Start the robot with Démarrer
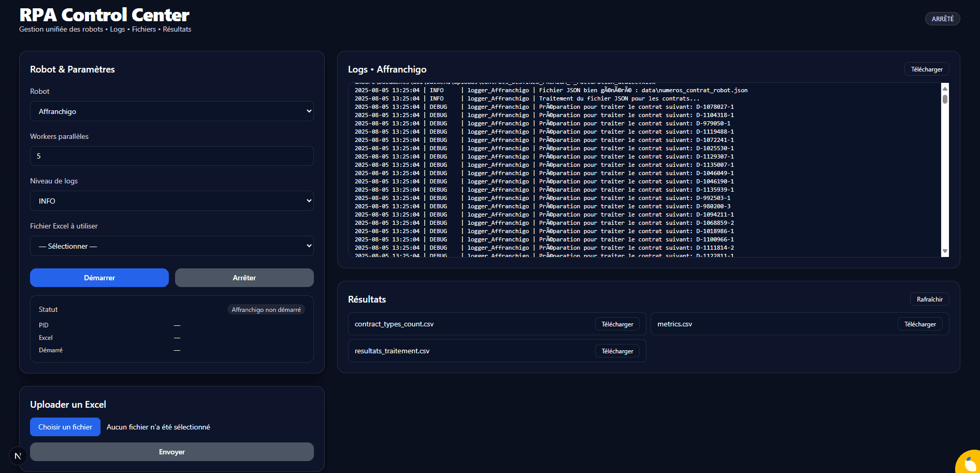The image size is (980, 473). (99, 278)
